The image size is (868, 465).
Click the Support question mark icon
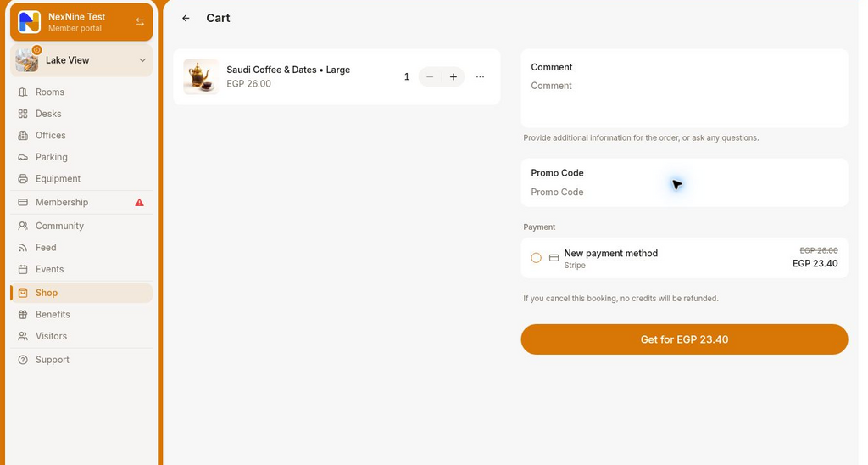tap(23, 361)
